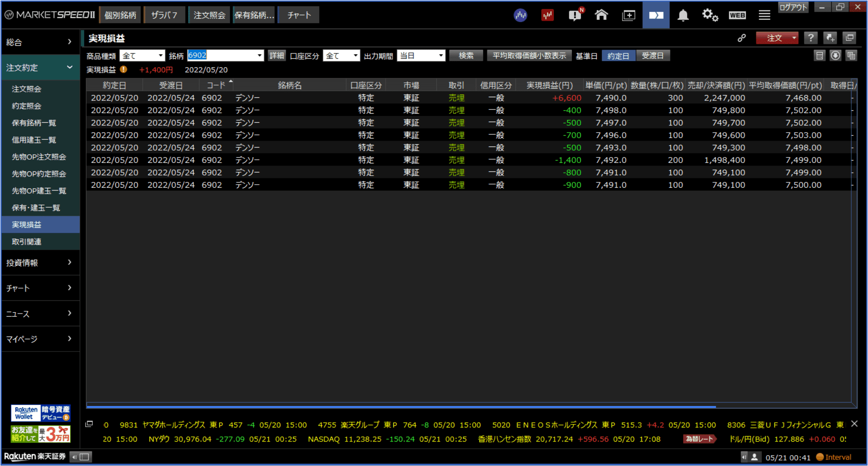Switch to the チャート top tab

tap(299, 15)
